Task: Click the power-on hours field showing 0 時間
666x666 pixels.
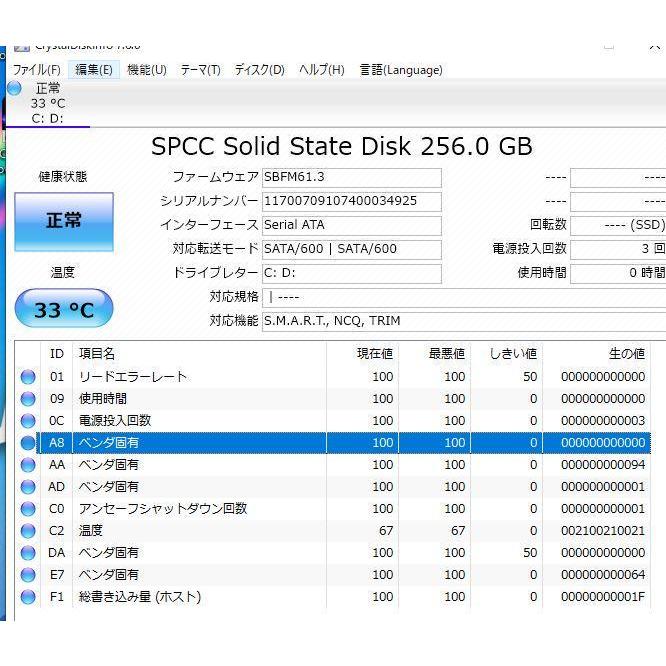Action: click(618, 274)
